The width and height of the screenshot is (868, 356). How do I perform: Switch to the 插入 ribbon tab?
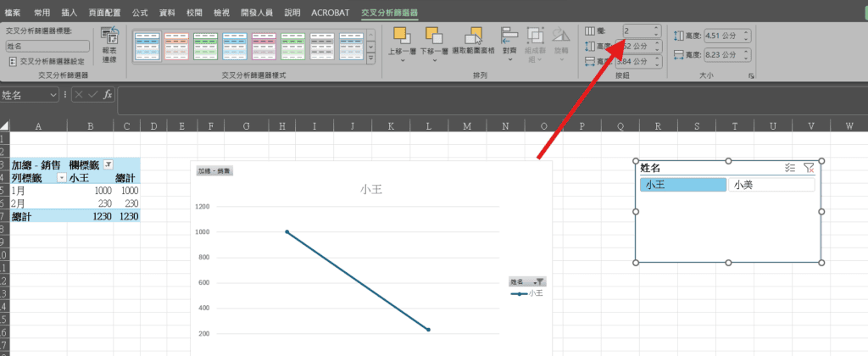pos(70,14)
